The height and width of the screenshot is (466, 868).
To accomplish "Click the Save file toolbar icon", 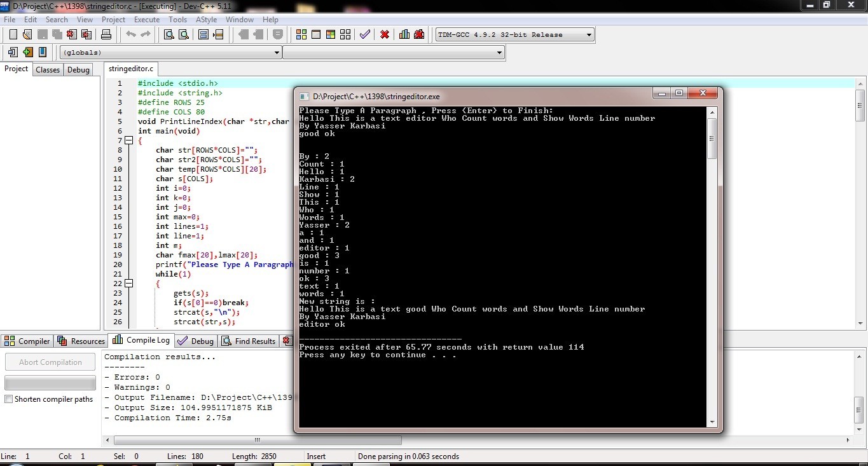I will click(43, 34).
